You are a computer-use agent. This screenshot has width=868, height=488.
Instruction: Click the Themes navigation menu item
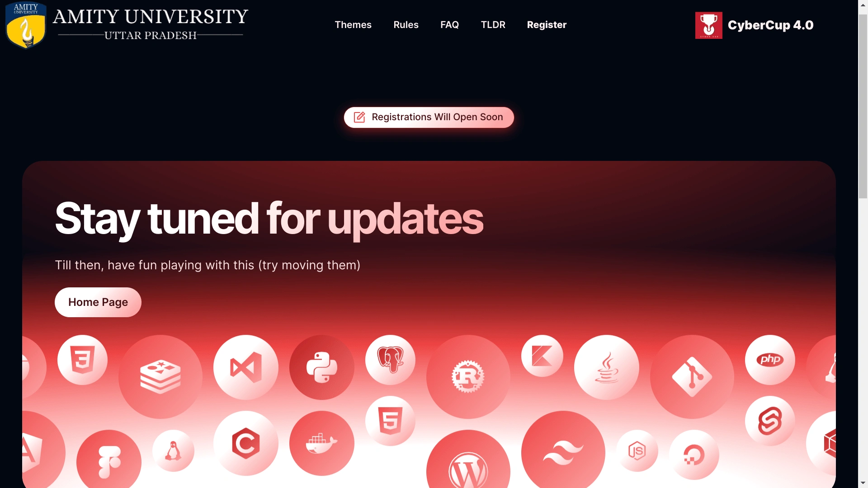click(x=352, y=24)
